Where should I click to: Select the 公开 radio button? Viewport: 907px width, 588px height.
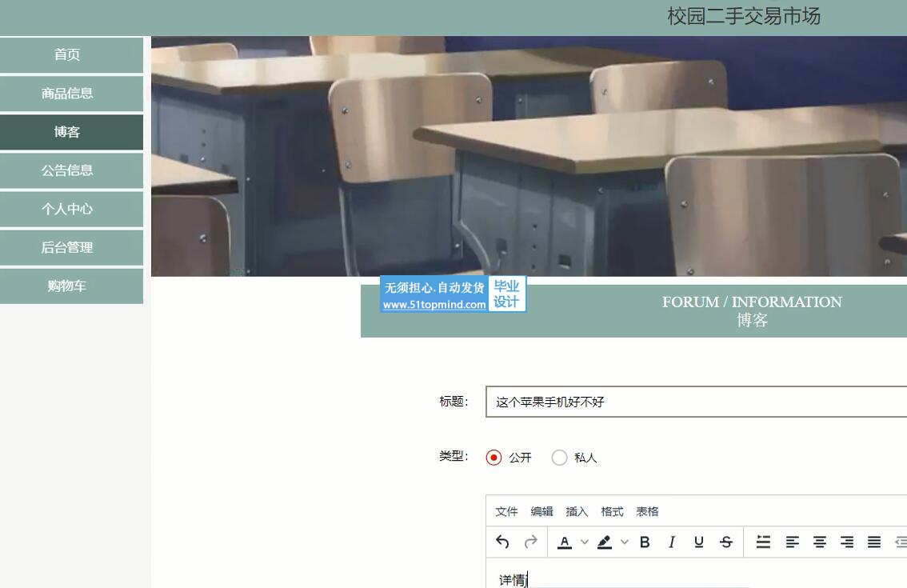click(x=493, y=458)
